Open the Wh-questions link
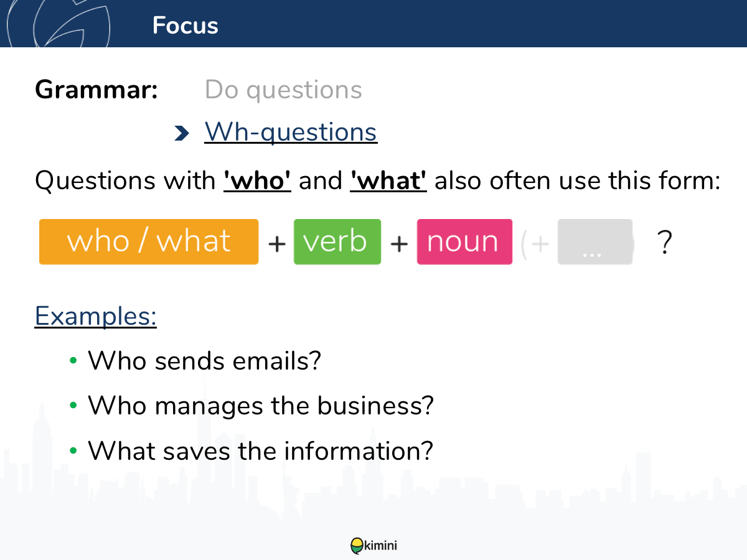The width and height of the screenshot is (747, 560). 291,132
